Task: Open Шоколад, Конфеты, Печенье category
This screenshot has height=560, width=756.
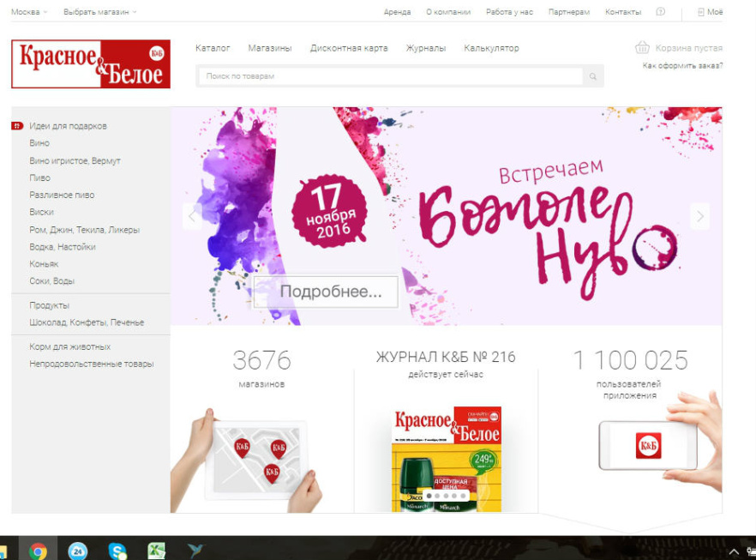Action: click(87, 322)
